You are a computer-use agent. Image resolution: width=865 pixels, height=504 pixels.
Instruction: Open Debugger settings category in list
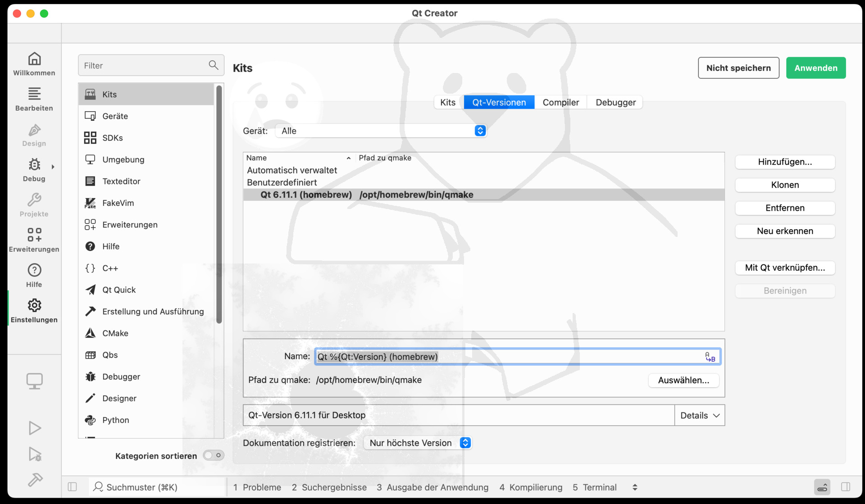coord(146,377)
